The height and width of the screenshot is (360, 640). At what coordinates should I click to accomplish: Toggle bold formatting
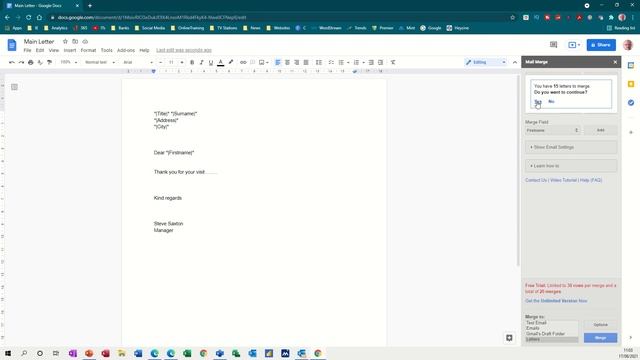click(x=192, y=62)
